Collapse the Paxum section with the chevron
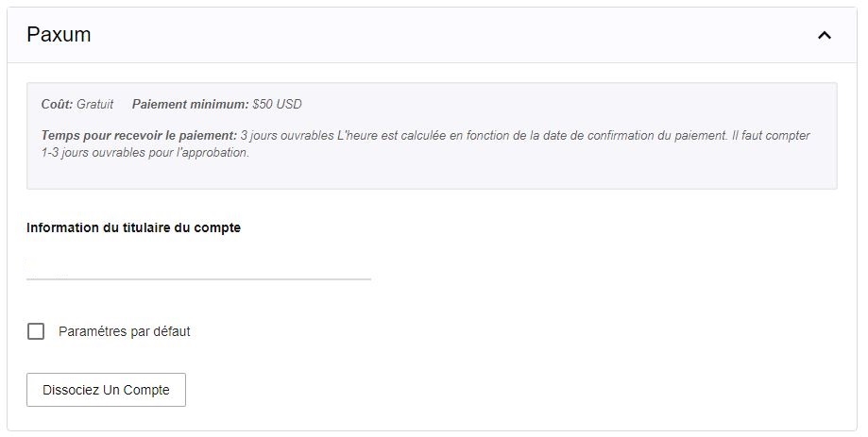The width and height of the screenshot is (868, 437). (x=824, y=35)
